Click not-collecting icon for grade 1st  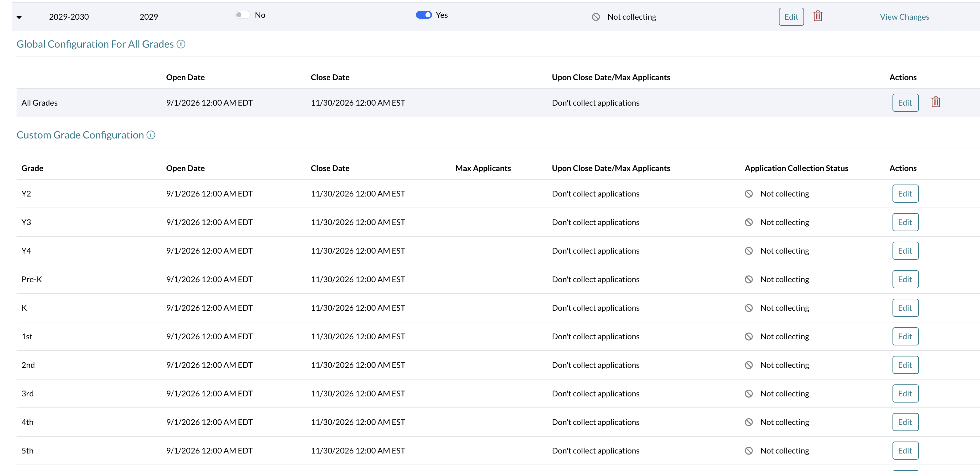tap(749, 336)
